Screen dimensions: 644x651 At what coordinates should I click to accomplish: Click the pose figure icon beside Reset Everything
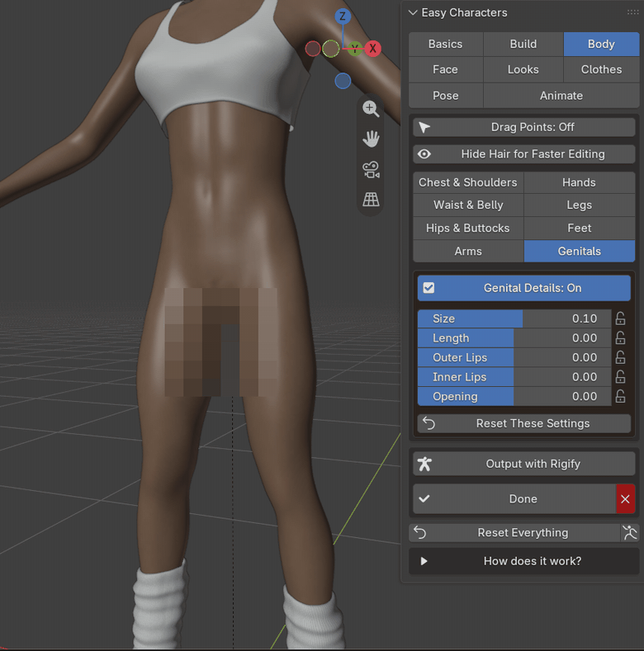tap(630, 532)
